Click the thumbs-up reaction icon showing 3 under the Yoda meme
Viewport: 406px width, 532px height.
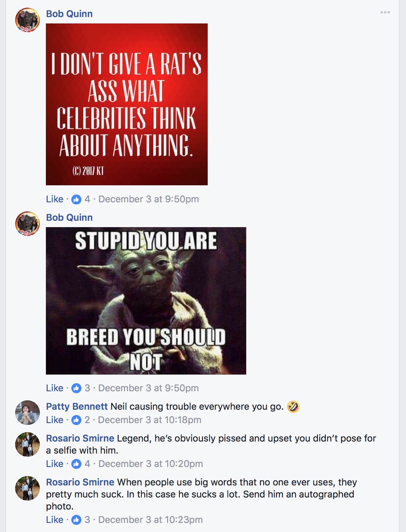click(76, 388)
